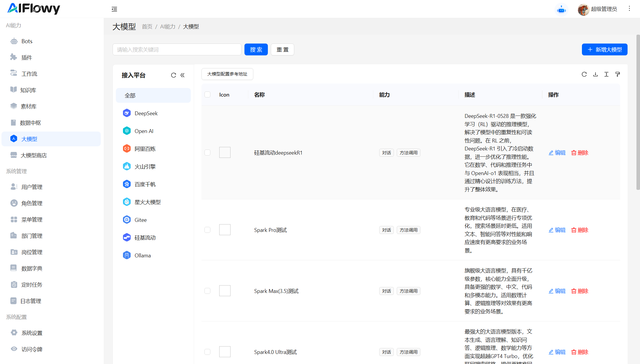Go to 大模型商店 sidebar item
640x364 pixels.
[x=33, y=155]
